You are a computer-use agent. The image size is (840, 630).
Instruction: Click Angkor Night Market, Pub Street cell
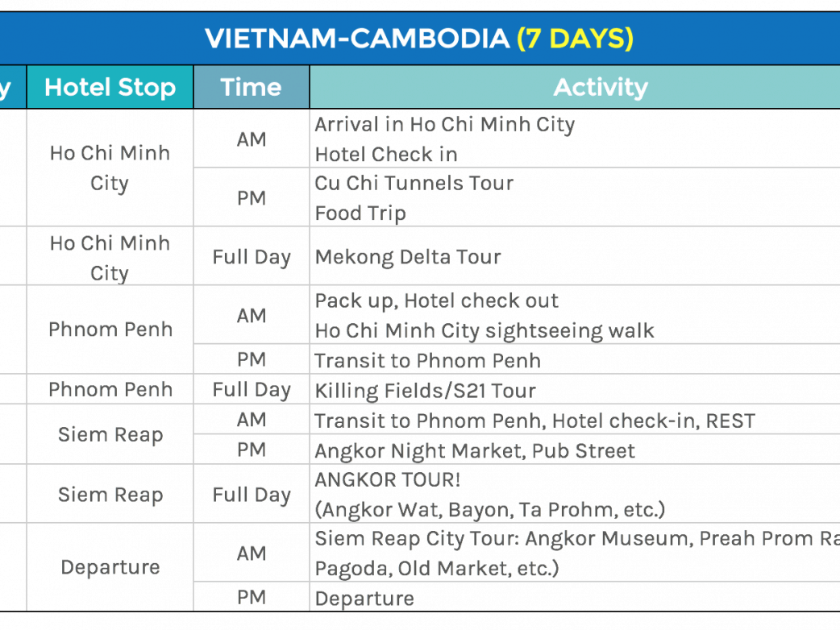[475, 450]
